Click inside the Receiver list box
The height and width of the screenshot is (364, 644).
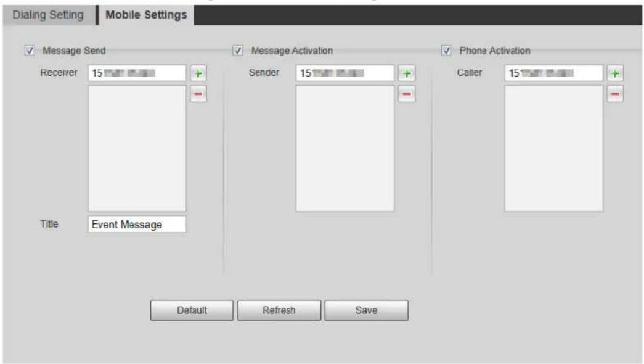[137, 149]
